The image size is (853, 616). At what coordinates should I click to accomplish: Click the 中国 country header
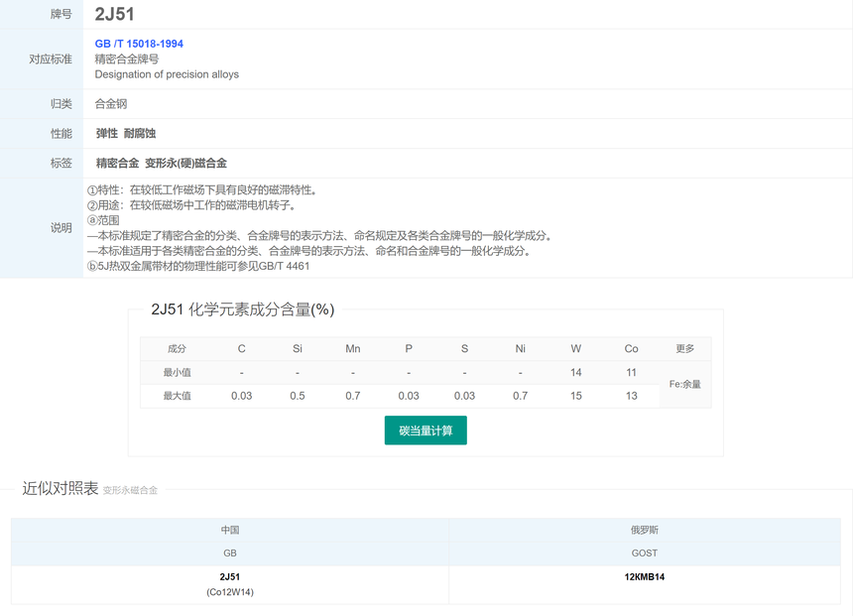229,530
